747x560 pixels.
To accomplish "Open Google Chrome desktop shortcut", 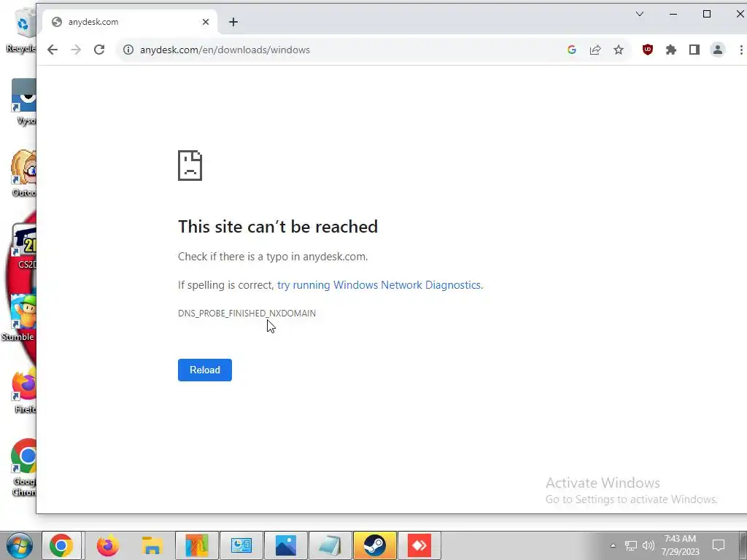I will [24, 467].
